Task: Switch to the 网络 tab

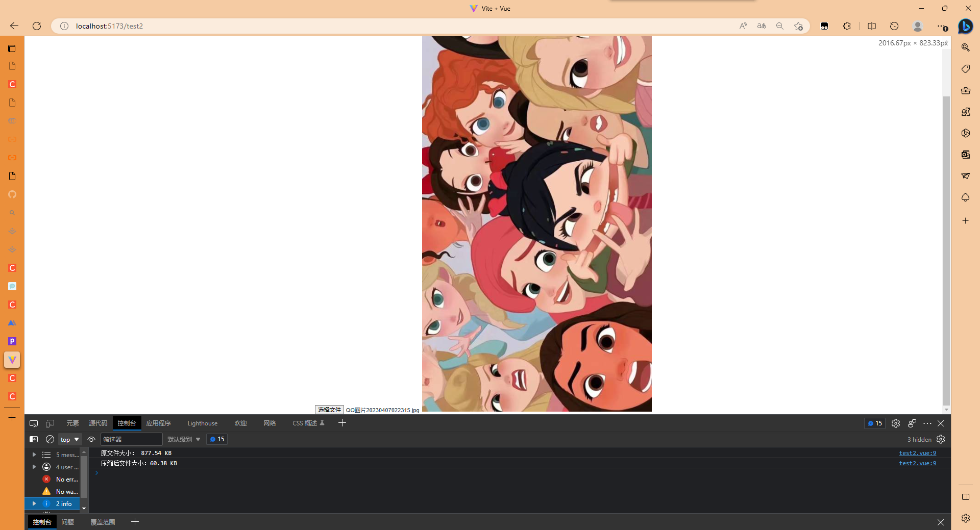Action: (269, 423)
